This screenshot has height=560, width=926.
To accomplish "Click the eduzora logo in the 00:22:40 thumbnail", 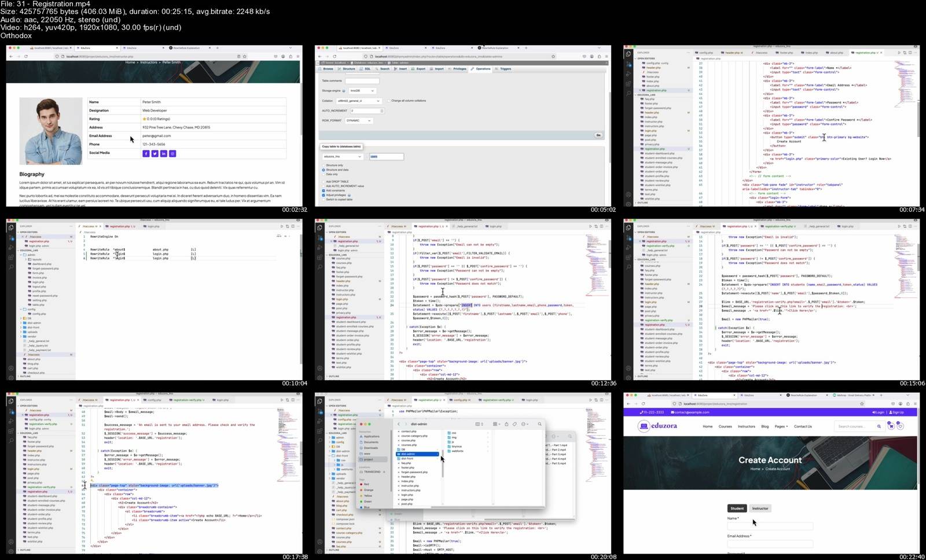I will click(x=657, y=426).
